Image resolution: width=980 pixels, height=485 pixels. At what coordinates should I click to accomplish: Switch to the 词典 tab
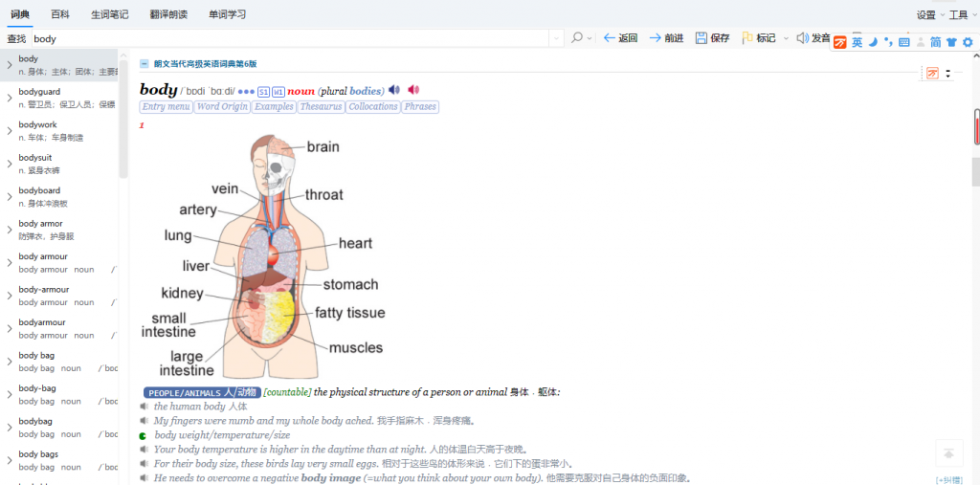[x=21, y=14]
